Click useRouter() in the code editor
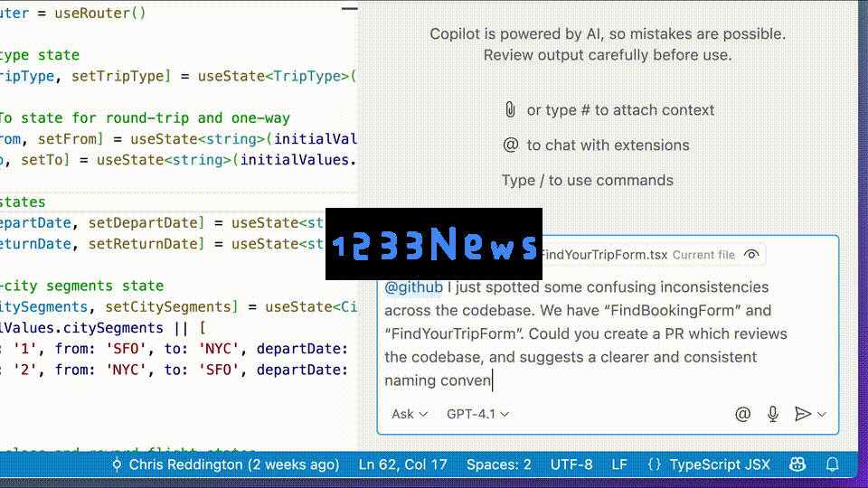The width and height of the screenshot is (868, 488). (x=100, y=14)
